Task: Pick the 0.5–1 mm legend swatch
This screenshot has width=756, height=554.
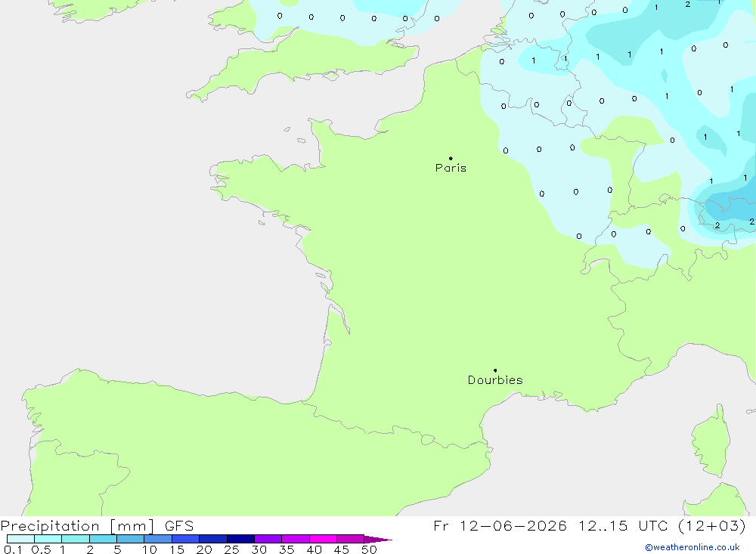Action: [x=48, y=539]
